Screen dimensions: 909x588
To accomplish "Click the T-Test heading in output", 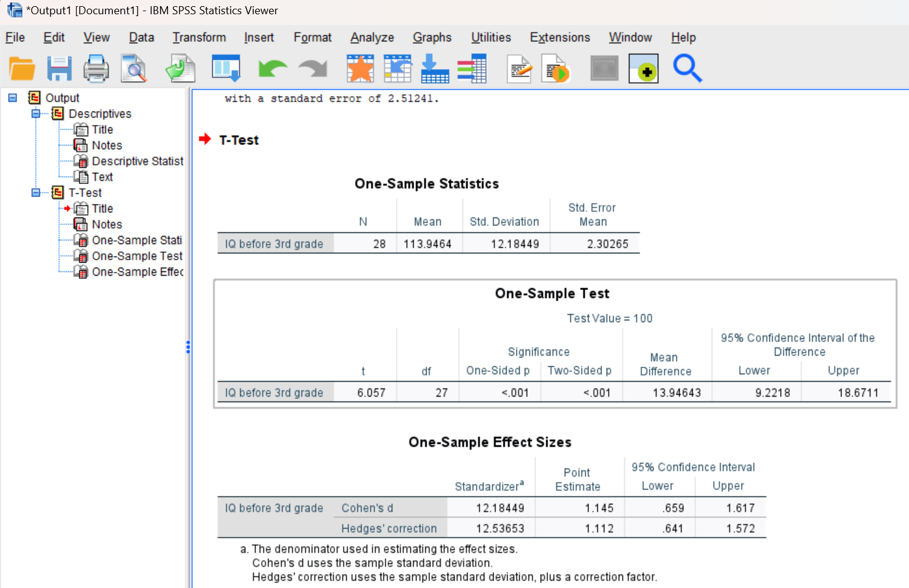I will coord(239,140).
